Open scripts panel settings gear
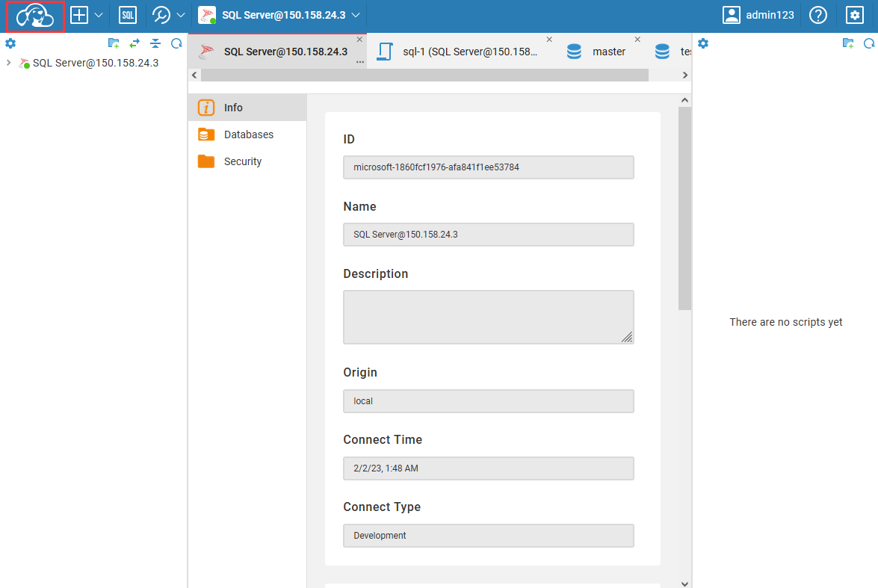This screenshot has width=878, height=588. tap(702, 43)
